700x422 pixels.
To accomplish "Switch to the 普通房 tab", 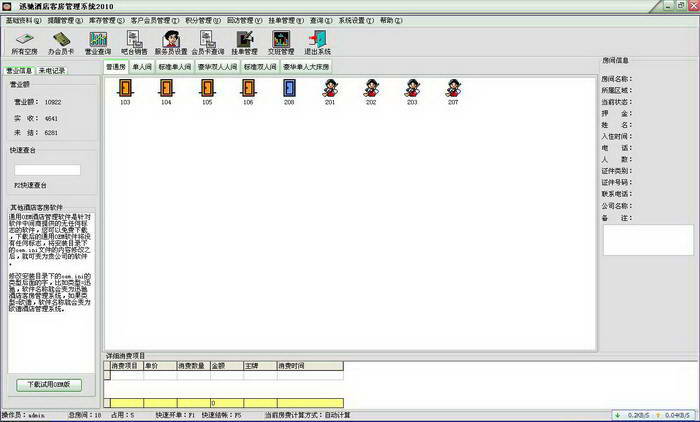I will click(116, 67).
